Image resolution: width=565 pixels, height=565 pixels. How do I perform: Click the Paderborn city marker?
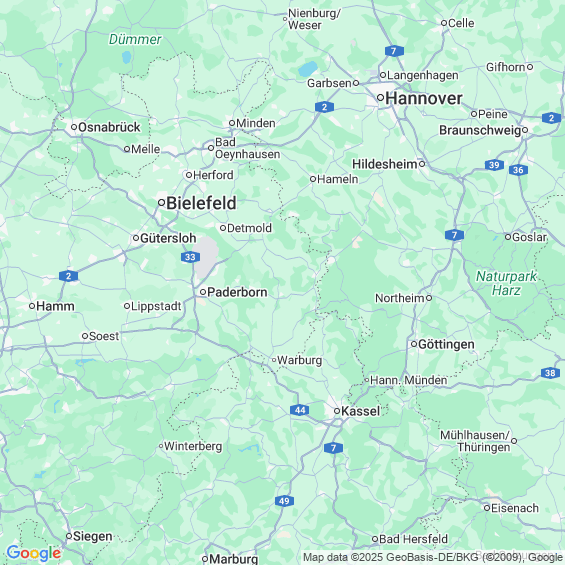coord(203,292)
